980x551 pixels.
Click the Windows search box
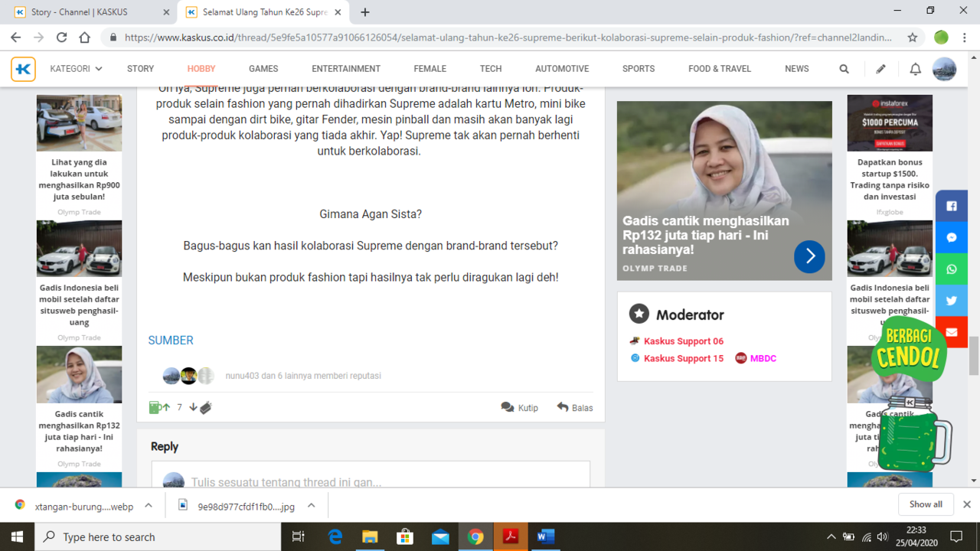click(x=157, y=537)
